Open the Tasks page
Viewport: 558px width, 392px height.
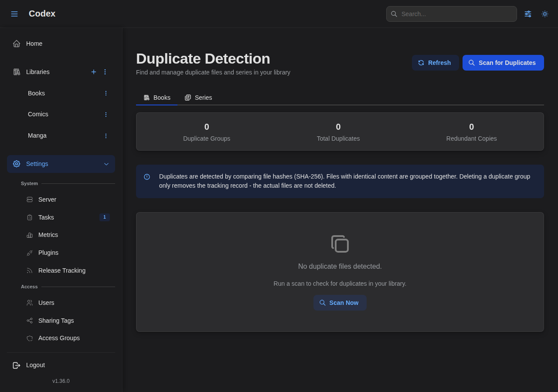(x=68, y=217)
